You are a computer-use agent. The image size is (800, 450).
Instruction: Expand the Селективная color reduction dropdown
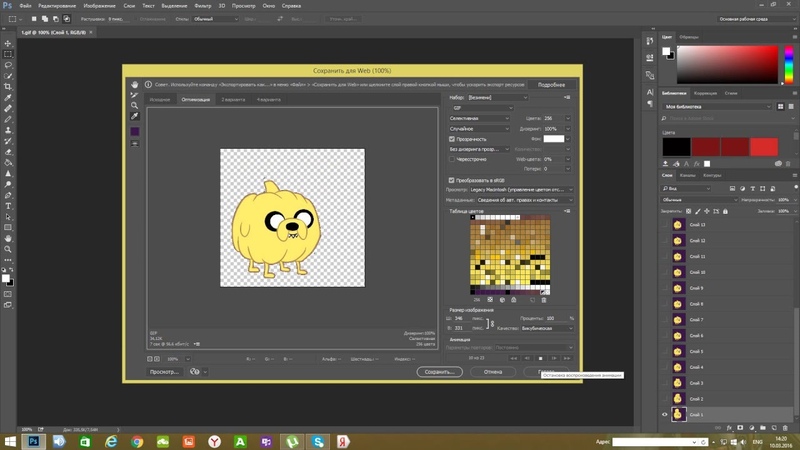(479, 119)
